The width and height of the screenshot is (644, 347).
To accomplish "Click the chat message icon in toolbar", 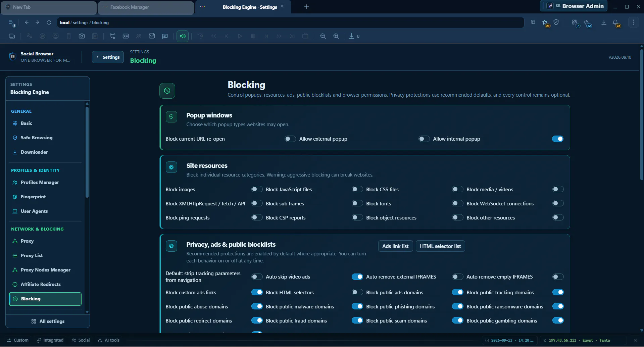I will point(165,36).
